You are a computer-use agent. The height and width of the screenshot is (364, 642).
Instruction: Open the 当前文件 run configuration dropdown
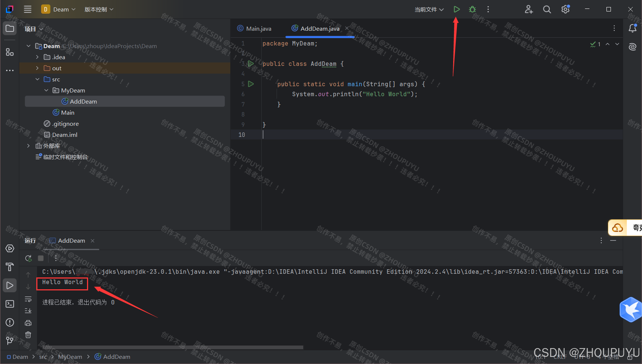click(x=429, y=9)
